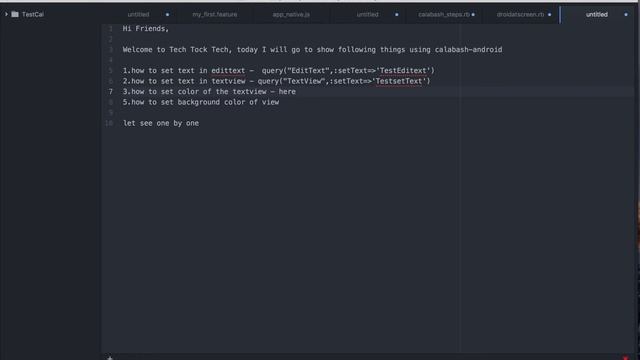Viewport: 640px width, 360px height.
Task: Click the word "calabash-android" in line 3
Action: pyautogui.click(x=469, y=50)
